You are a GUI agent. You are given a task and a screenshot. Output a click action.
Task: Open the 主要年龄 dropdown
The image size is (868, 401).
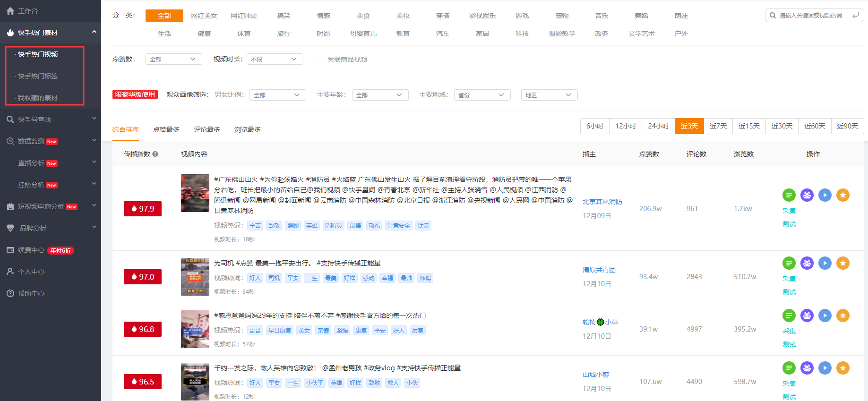click(380, 95)
